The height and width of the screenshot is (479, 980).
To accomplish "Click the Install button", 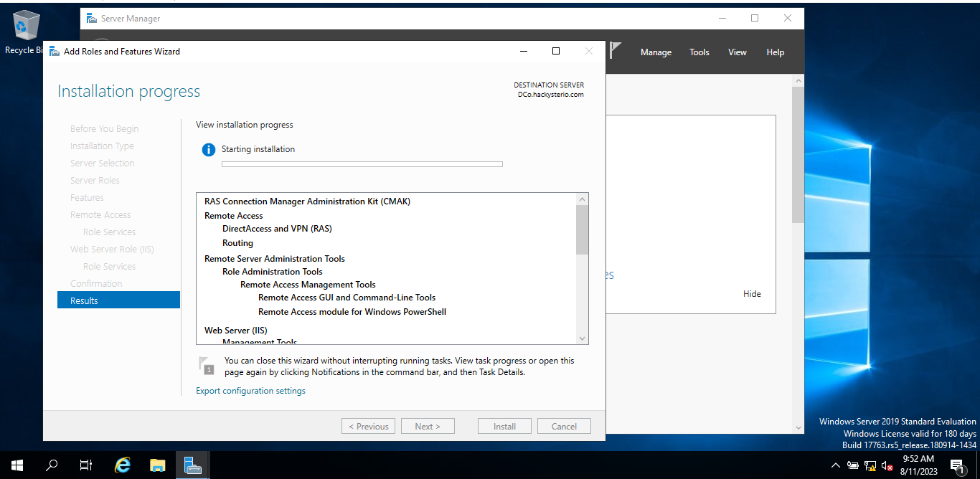I will 504,426.
